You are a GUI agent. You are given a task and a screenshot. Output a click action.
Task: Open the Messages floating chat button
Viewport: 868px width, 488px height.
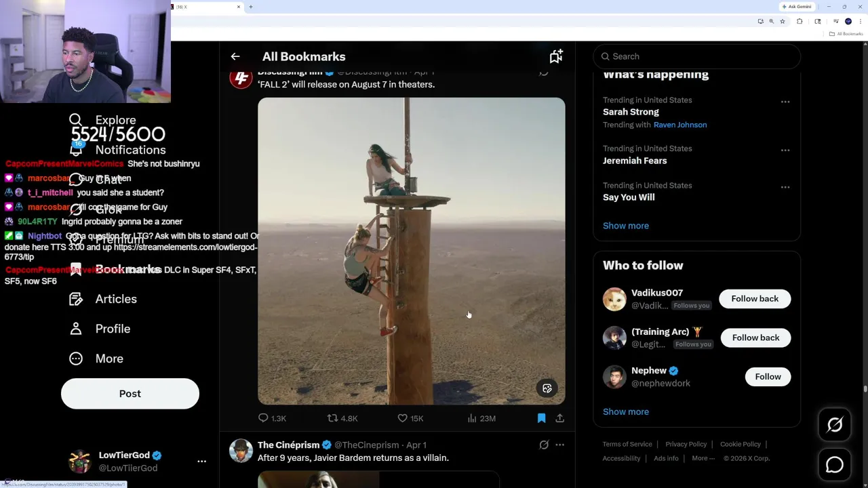click(835, 465)
